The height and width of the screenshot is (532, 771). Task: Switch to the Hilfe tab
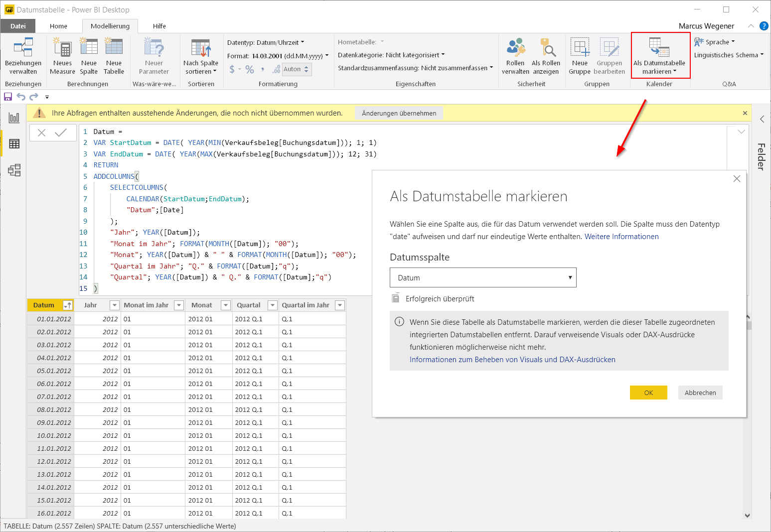[x=159, y=26]
